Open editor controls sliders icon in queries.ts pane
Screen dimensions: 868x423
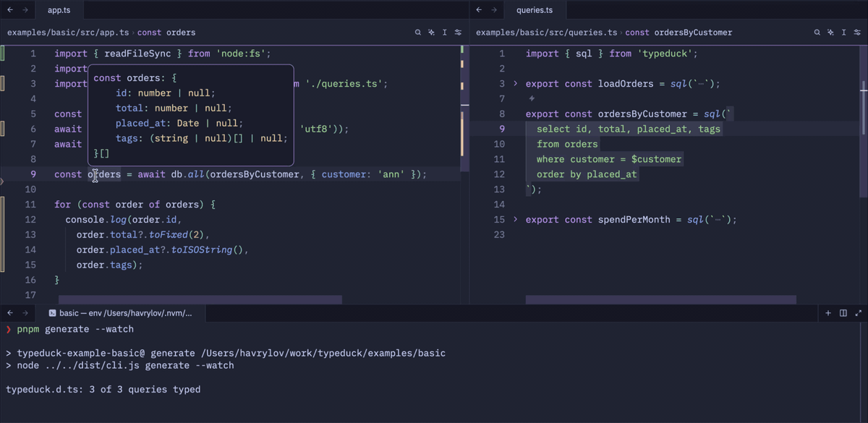(x=856, y=33)
